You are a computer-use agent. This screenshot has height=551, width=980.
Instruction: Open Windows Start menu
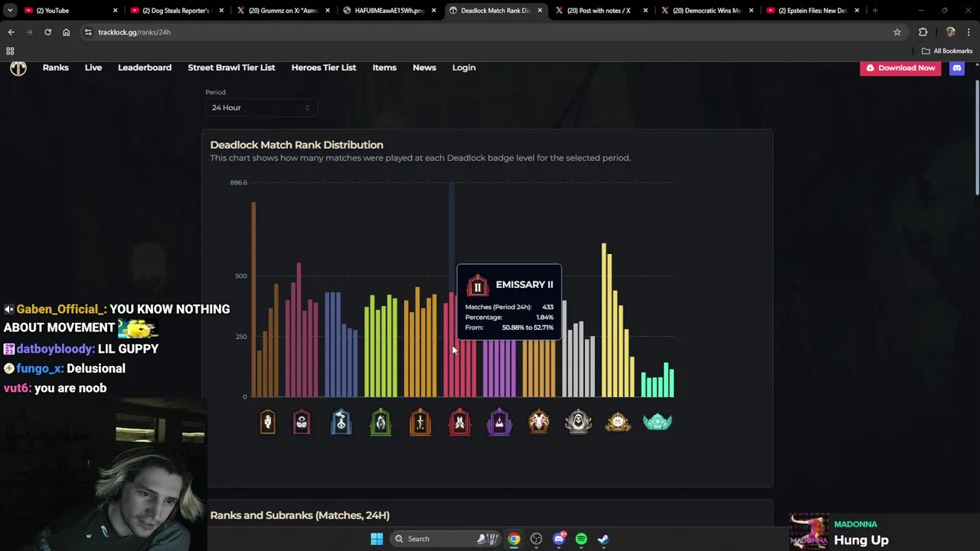point(377,539)
